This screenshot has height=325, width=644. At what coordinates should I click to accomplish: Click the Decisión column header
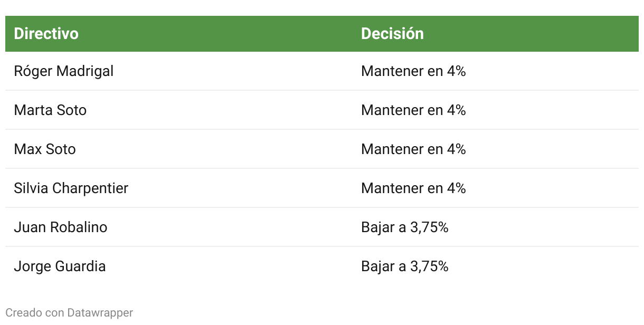392,34
